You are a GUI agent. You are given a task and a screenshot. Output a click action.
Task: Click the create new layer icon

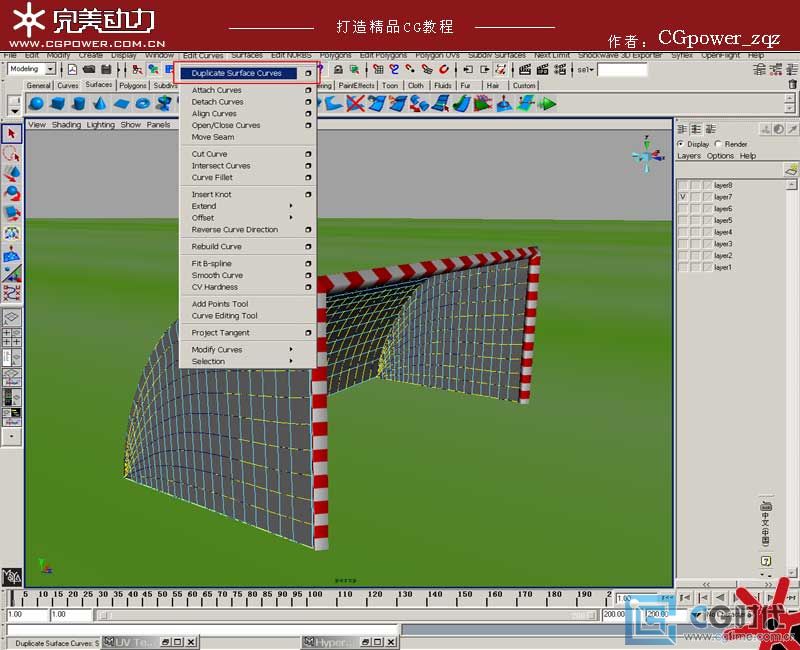click(791, 169)
